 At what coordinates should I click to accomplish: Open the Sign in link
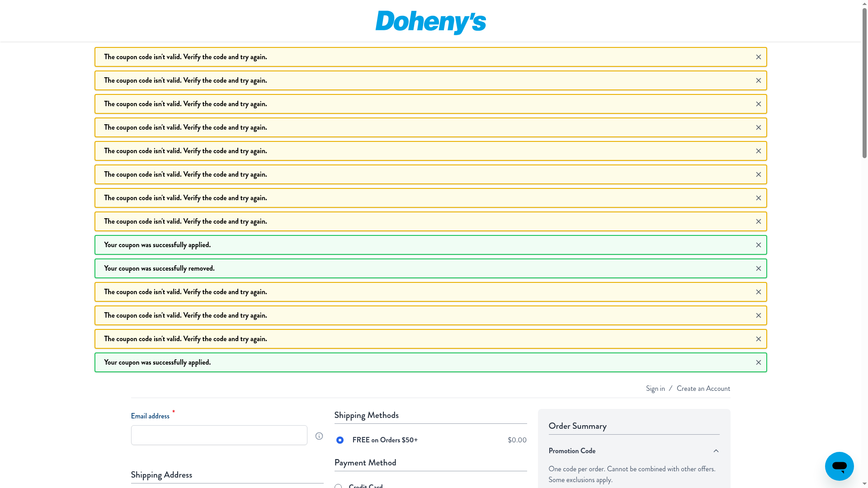[655, 389]
